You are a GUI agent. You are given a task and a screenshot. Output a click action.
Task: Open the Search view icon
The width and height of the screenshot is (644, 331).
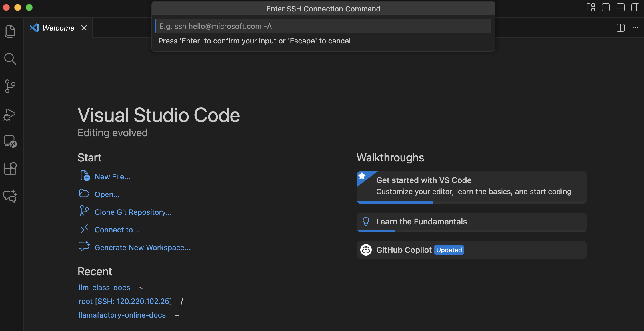coord(10,59)
